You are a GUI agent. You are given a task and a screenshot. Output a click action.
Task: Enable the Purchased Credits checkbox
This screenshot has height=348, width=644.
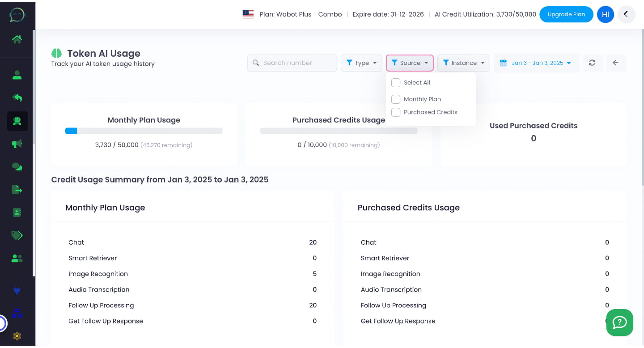(396, 112)
